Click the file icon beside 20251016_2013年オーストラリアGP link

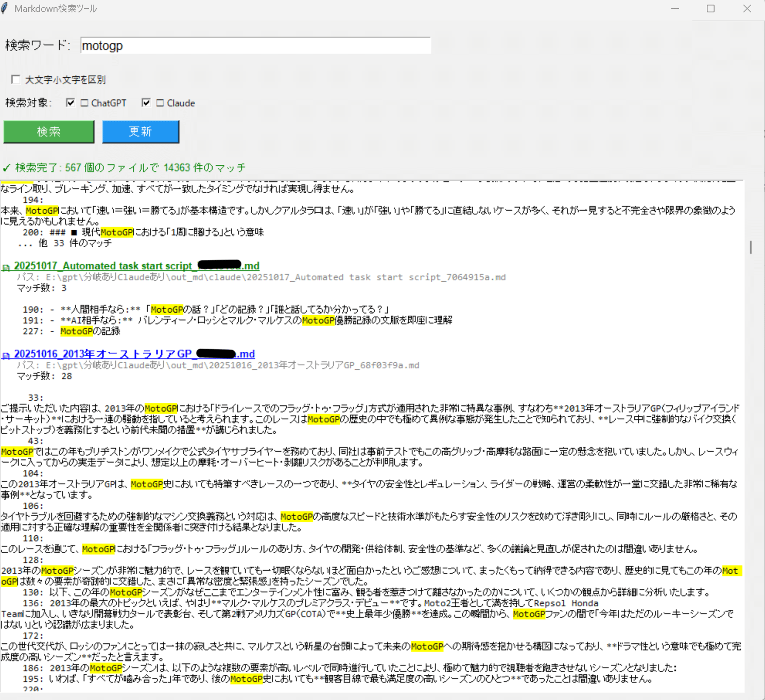pos(6,355)
